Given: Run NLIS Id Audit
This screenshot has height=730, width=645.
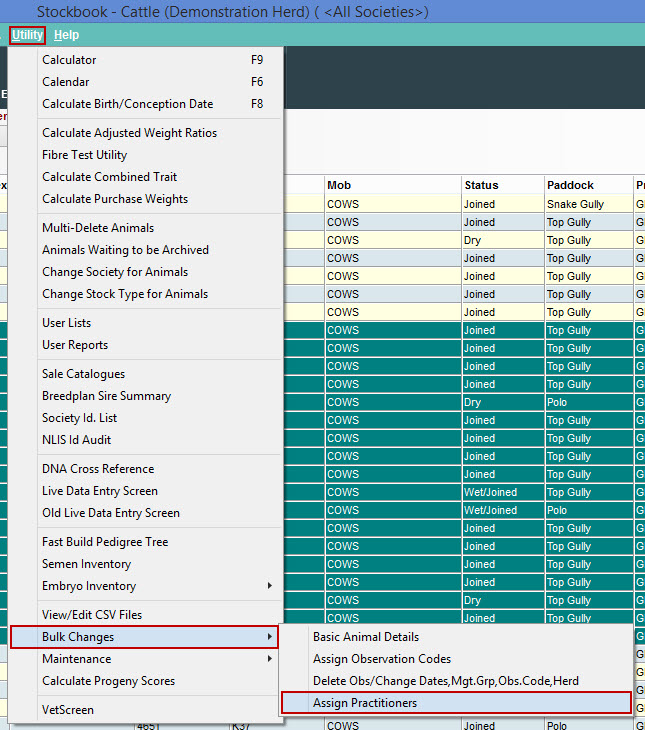Looking at the screenshot, I should 145,439.
